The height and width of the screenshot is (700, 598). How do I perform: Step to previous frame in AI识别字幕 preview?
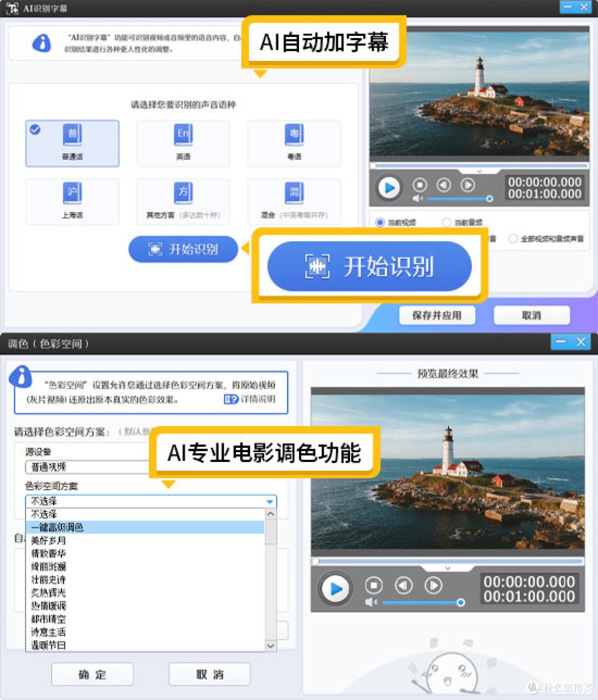[x=444, y=185]
